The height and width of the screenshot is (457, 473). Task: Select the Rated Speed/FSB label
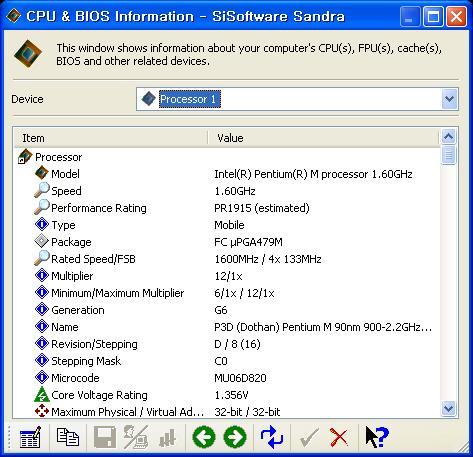(93, 259)
